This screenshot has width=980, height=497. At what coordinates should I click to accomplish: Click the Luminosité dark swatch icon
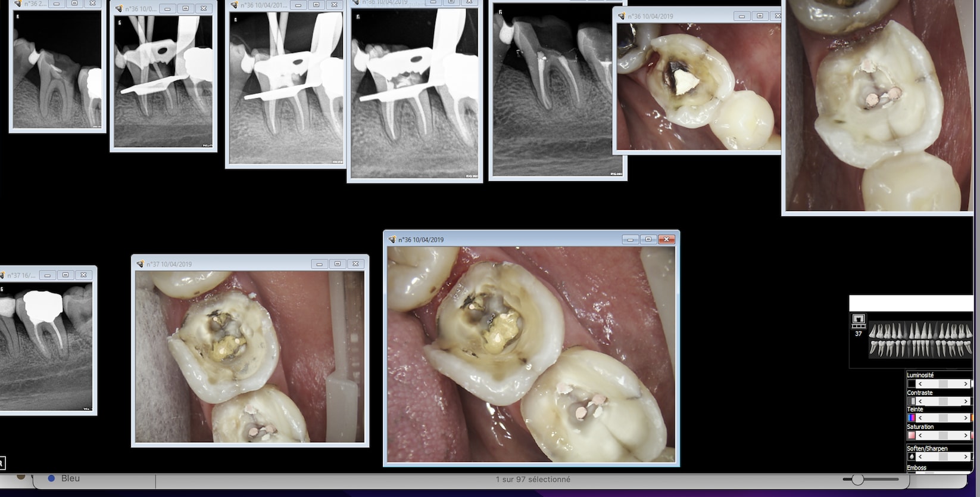tap(911, 384)
